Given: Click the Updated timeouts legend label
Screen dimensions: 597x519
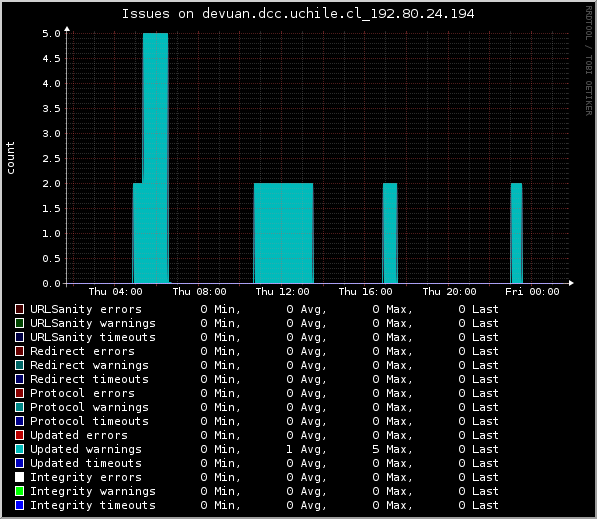Looking at the screenshot, I should click(86, 463).
